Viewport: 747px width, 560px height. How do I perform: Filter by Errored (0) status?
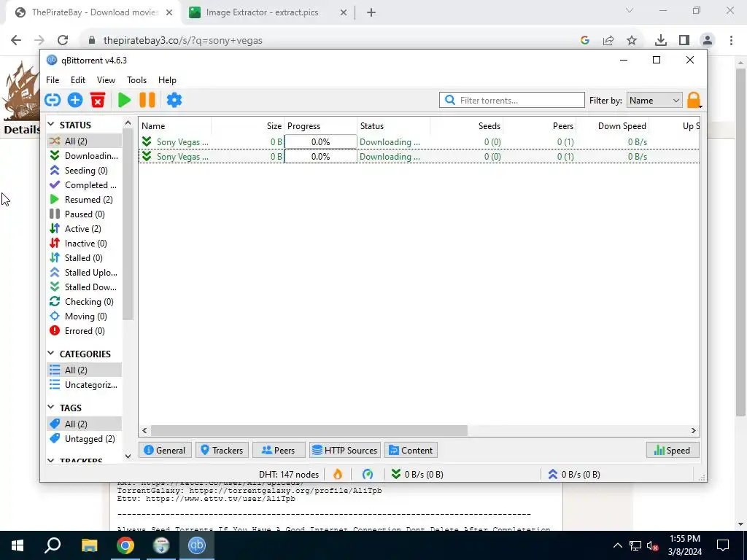[x=85, y=331]
